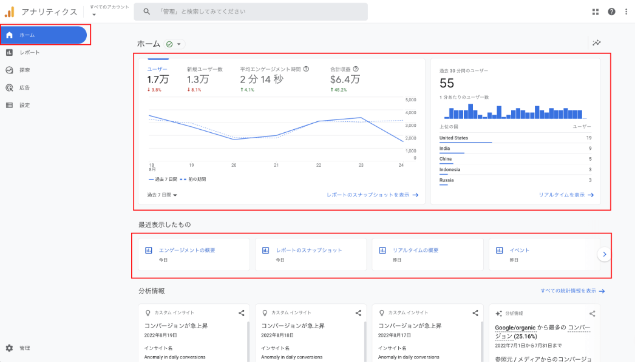Click the report icon on リアルタイムの概要 card

click(x=382, y=251)
